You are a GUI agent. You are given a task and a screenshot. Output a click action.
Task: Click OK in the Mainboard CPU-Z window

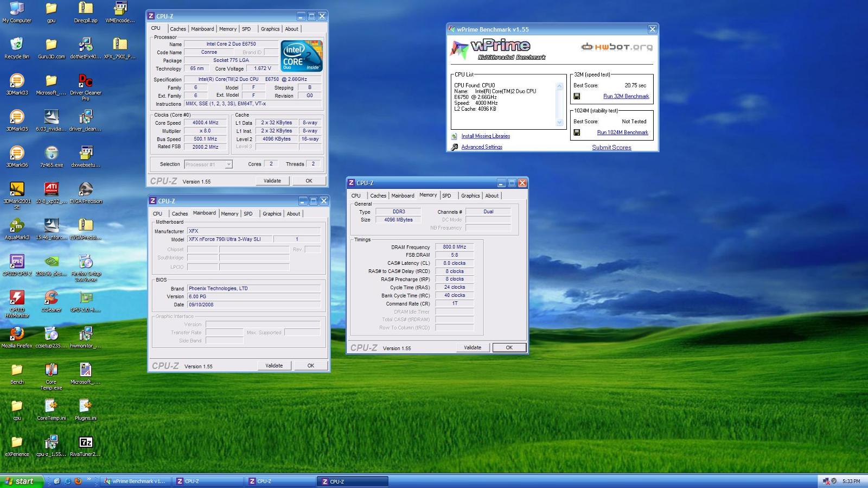tap(311, 365)
